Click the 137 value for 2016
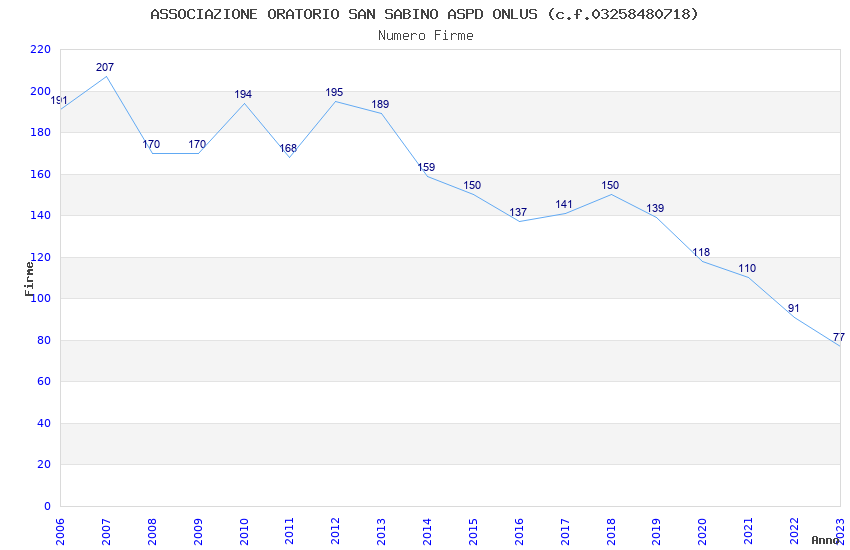850x550 pixels. coord(518,212)
